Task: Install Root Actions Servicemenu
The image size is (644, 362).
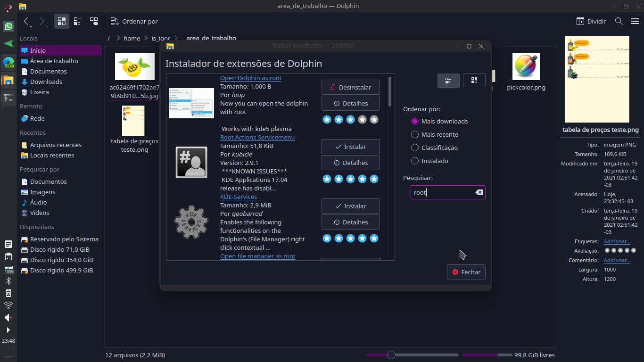Action: (351, 147)
